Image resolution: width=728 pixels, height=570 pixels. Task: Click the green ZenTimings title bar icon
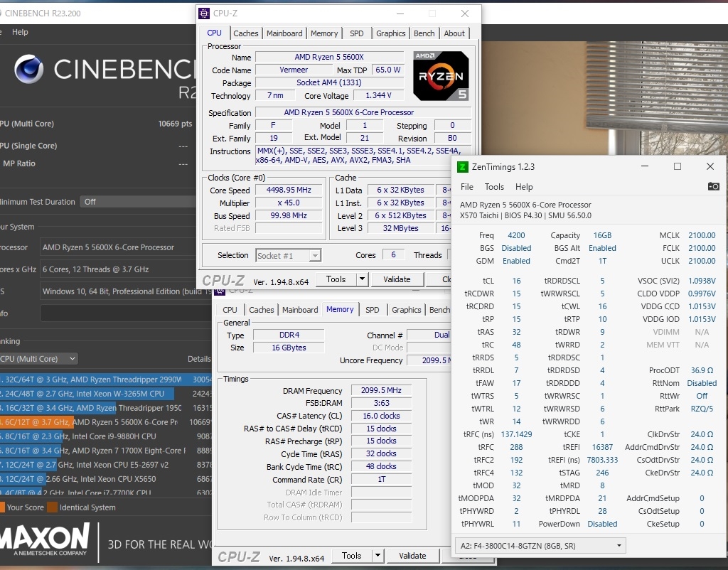463,167
